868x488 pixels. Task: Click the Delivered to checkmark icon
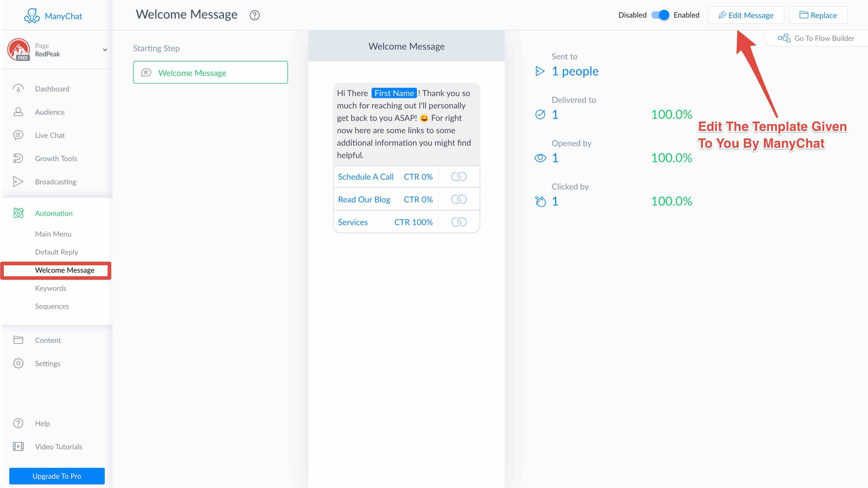click(x=540, y=115)
